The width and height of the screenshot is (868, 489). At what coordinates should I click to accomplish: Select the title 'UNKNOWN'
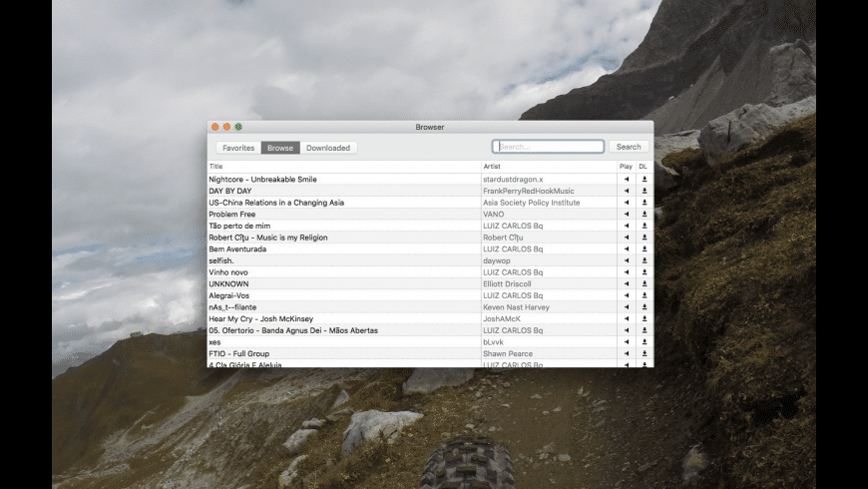click(x=228, y=283)
